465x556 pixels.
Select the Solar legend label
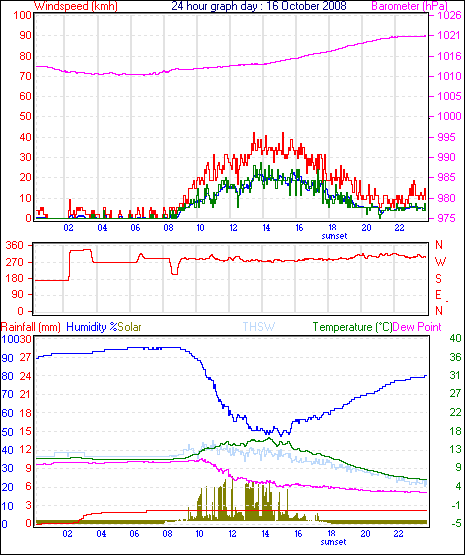click(x=129, y=327)
